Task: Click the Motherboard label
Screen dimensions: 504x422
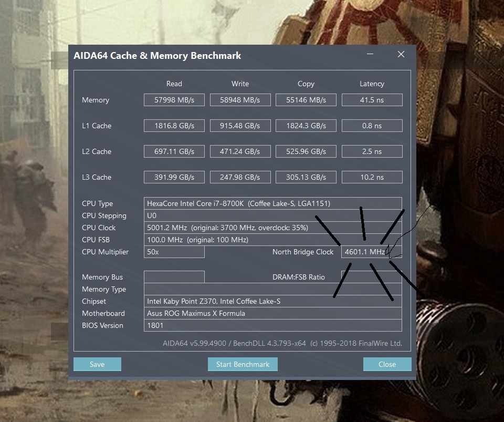Action: coord(103,313)
